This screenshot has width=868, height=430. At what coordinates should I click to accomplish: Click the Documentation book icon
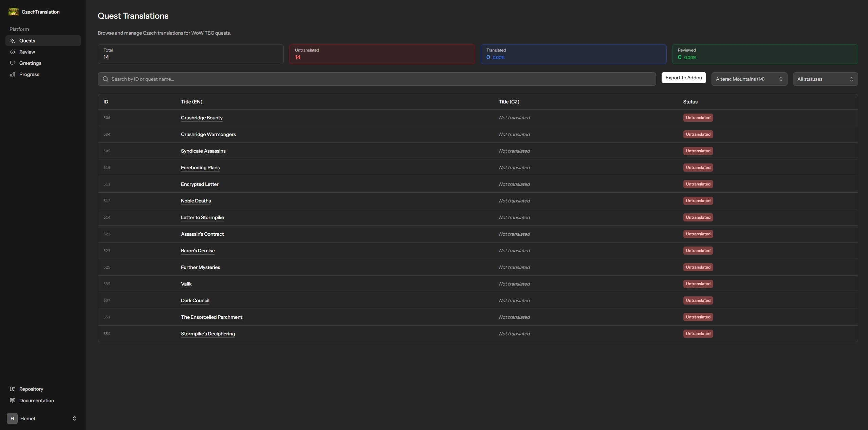(x=13, y=400)
